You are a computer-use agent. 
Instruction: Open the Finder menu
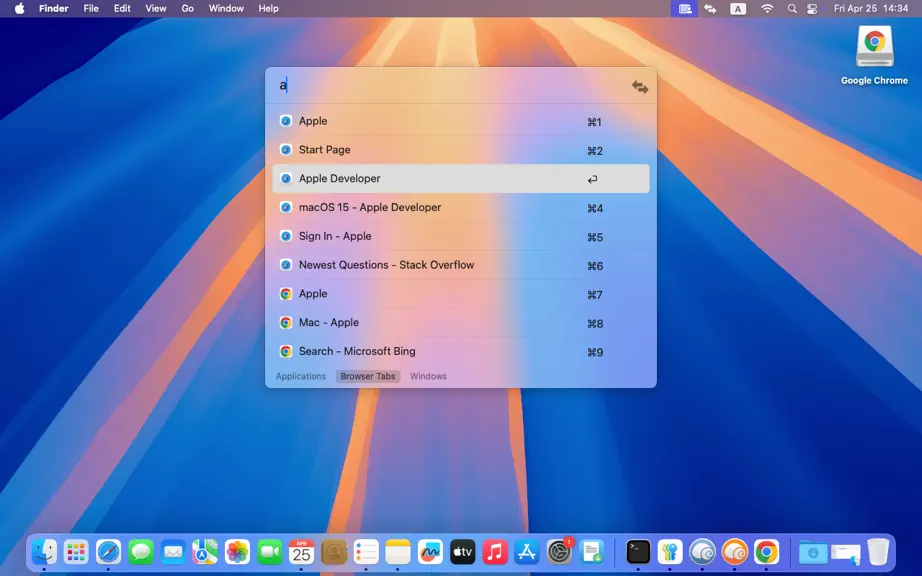point(54,8)
